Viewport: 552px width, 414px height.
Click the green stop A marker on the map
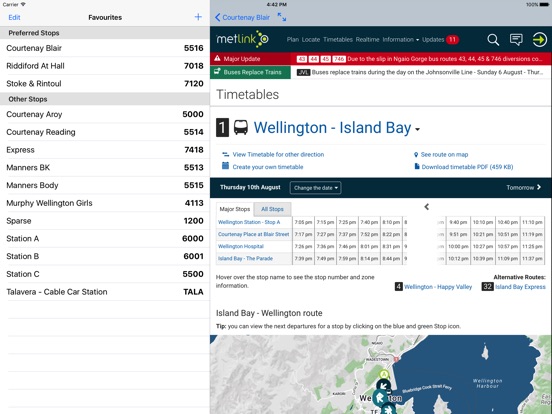pyautogui.click(x=384, y=374)
